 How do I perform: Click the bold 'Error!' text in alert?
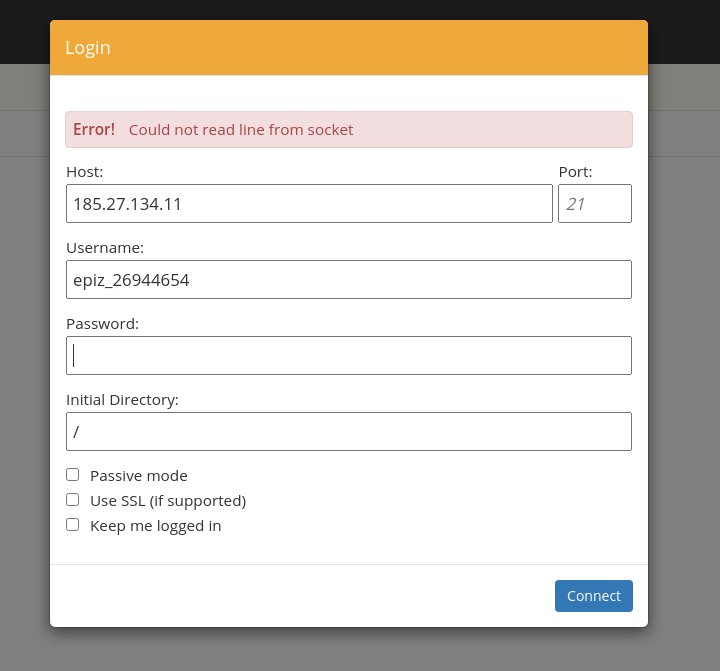coord(94,130)
